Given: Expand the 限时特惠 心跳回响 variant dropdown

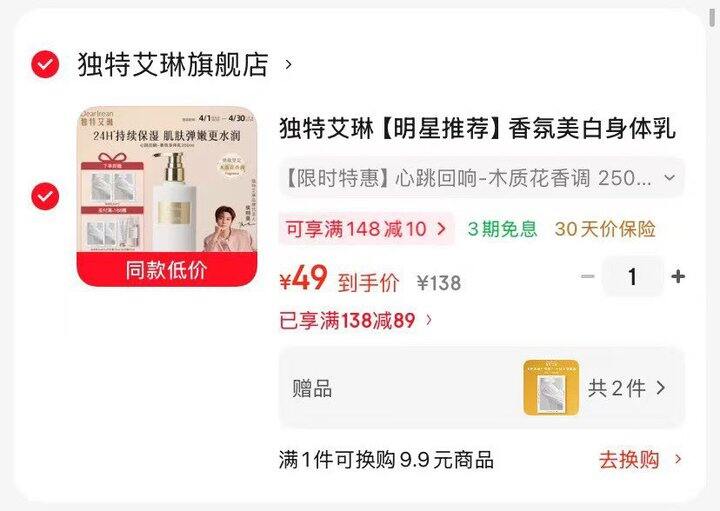Looking at the screenshot, I should (x=482, y=178).
